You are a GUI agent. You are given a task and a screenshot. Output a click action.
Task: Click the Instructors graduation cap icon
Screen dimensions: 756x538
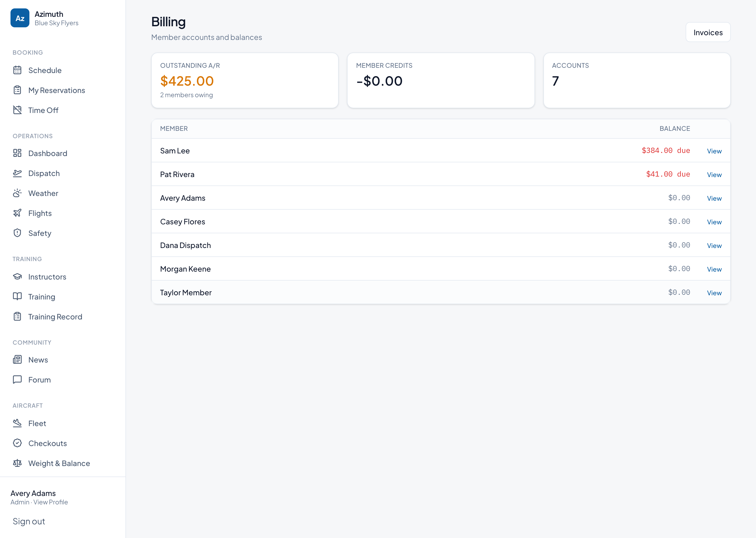(x=17, y=277)
